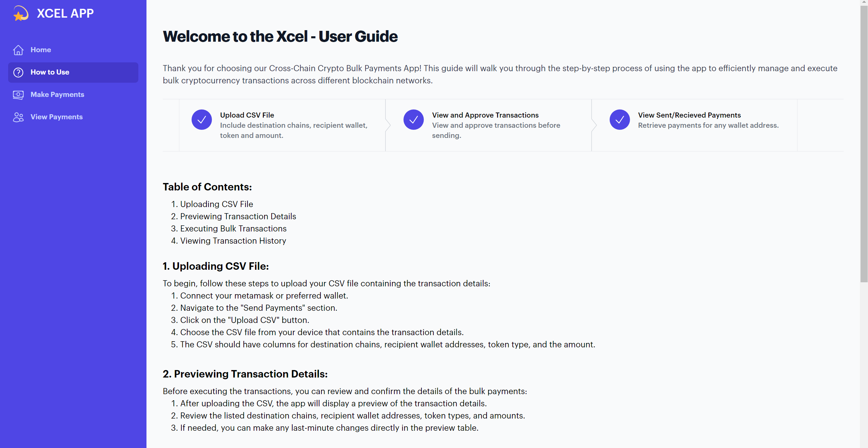
Task: Click the Upload CSV File checkmark circle
Action: 202,120
